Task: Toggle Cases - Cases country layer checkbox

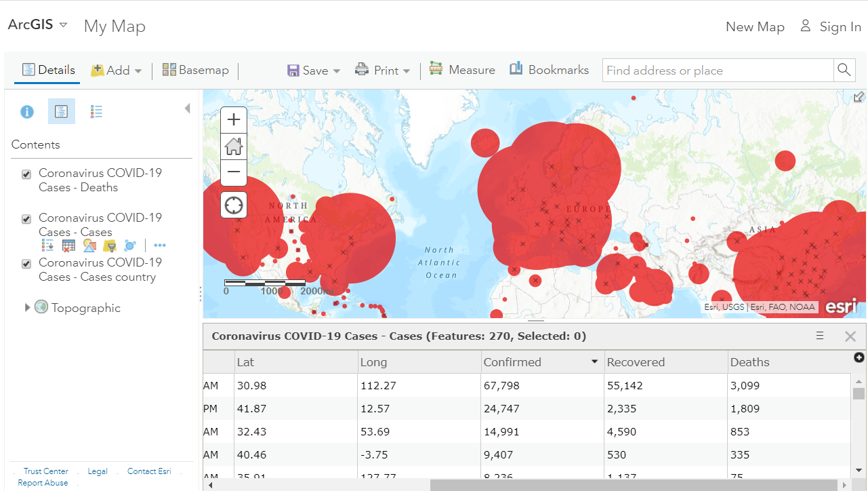Action: coord(26,264)
